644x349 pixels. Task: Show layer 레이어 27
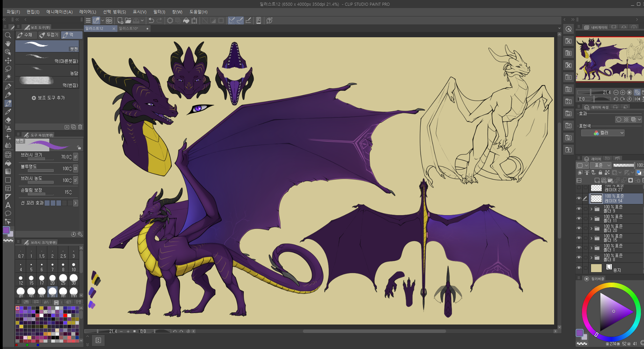pos(579,188)
